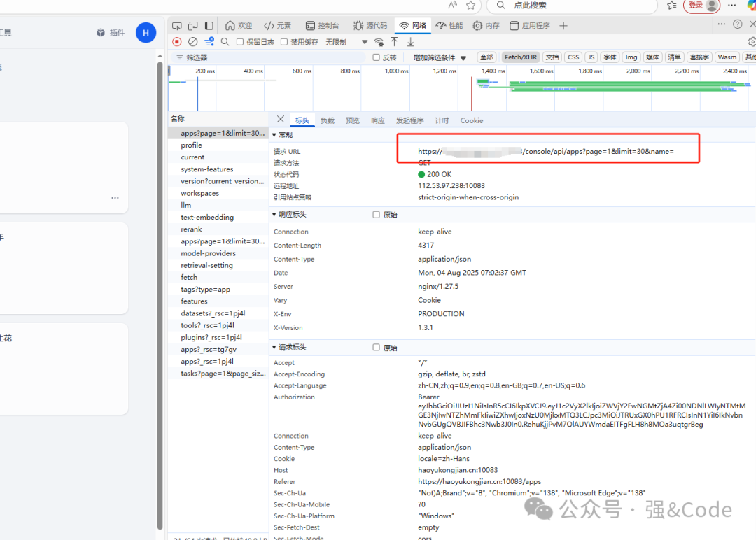Select the model-providers request row

point(218,253)
